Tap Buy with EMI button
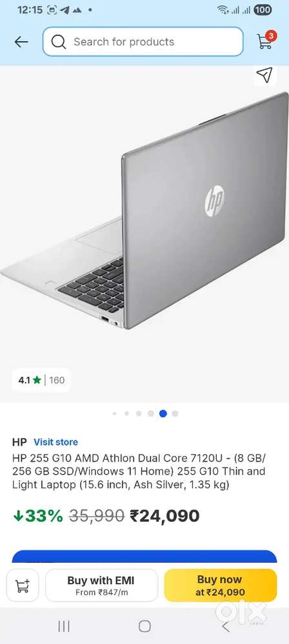This screenshot has width=289, height=644. click(101, 585)
